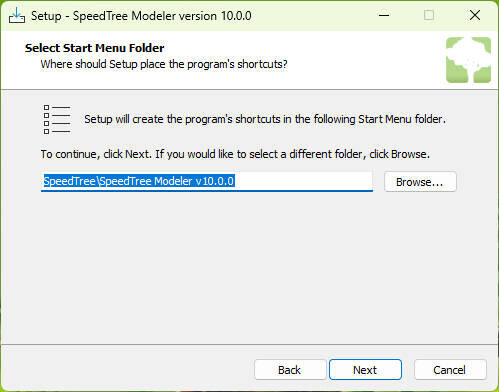499x392 pixels.
Task: Click the 'Select Start Menu Folder' heading
Action: pos(94,48)
